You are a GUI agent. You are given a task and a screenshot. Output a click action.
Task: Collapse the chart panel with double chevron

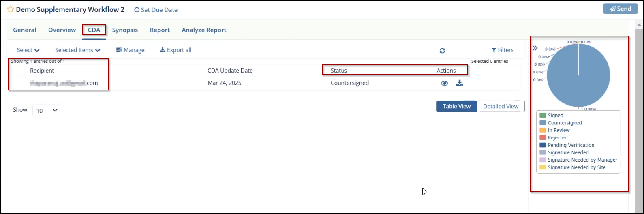pyautogui.click(x=535, y=48)
